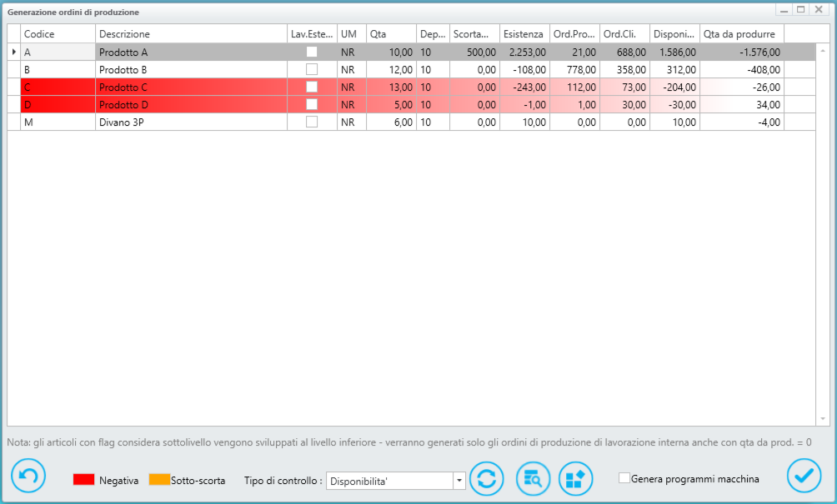Open the search list magnifier button

pyautogui.click(x=533, y=478)
